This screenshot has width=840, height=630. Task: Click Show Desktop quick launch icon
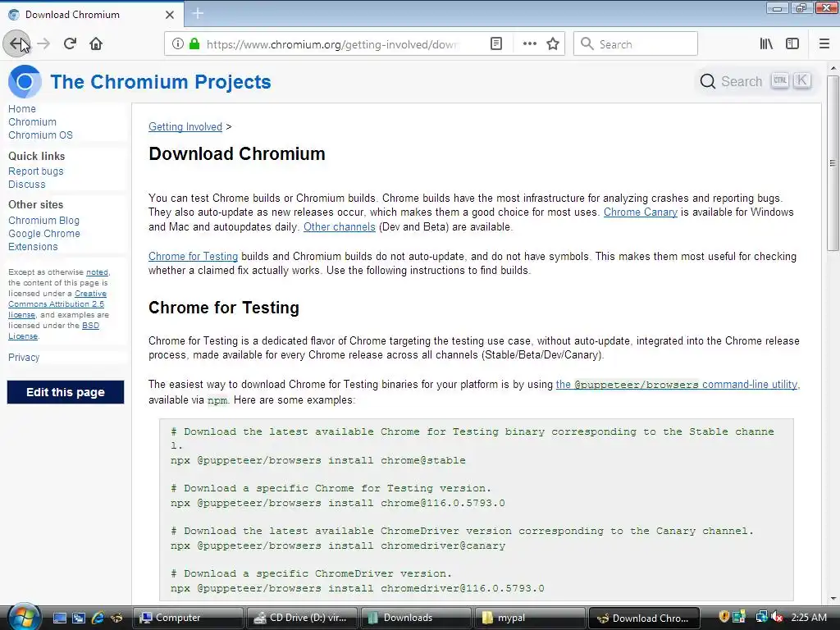[x=59, y=619]
